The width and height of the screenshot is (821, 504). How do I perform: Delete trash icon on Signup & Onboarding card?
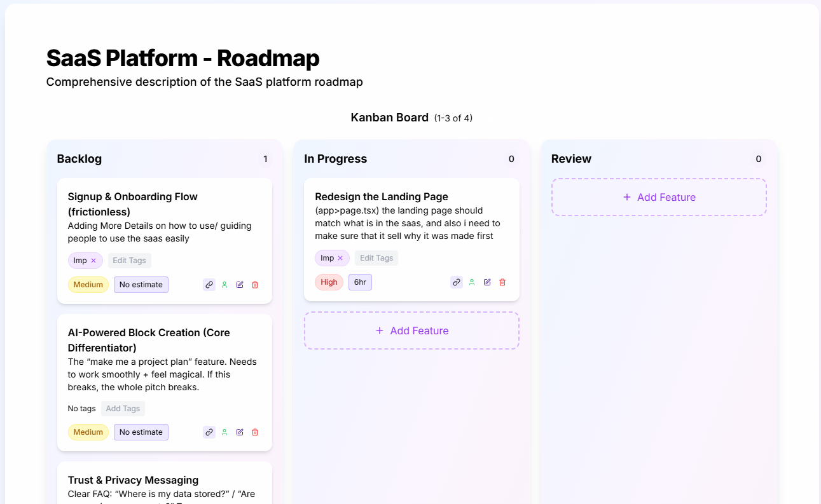255,285
